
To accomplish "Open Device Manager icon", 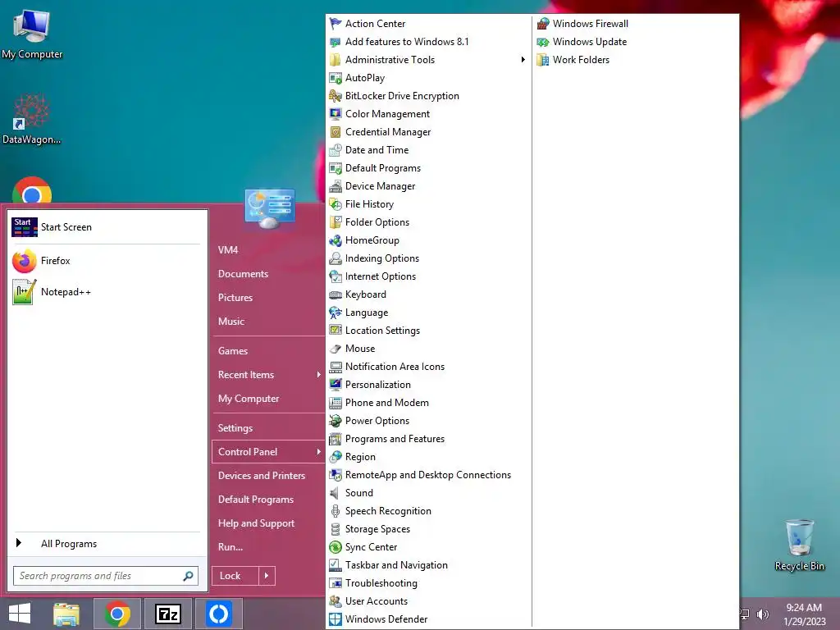I will pos(336,186).
